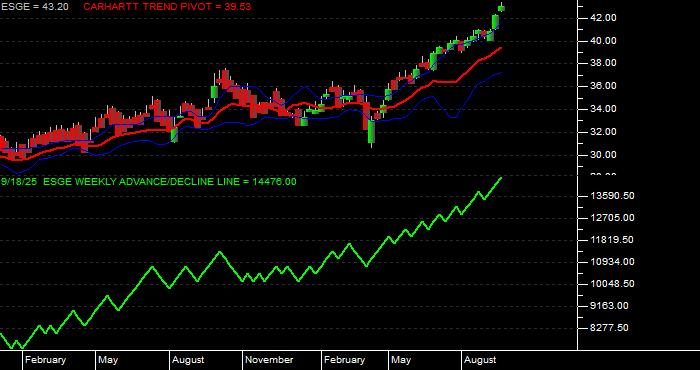This screenshot has height=370, width=700.
Task: Click the 34.00 price axis value
Action: (x=604, y=109)
